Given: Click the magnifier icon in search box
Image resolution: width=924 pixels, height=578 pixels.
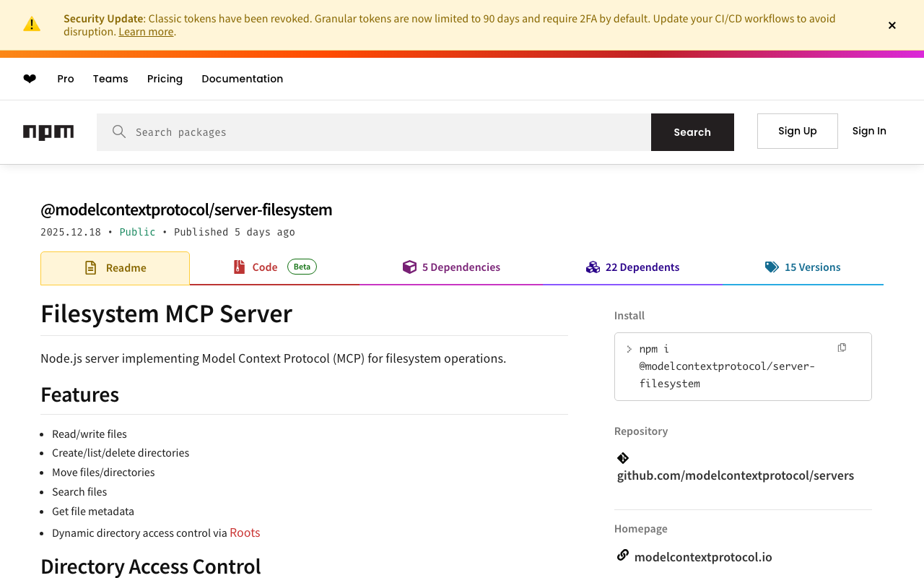Looking at the screenshot, I should tap(119, 131).
